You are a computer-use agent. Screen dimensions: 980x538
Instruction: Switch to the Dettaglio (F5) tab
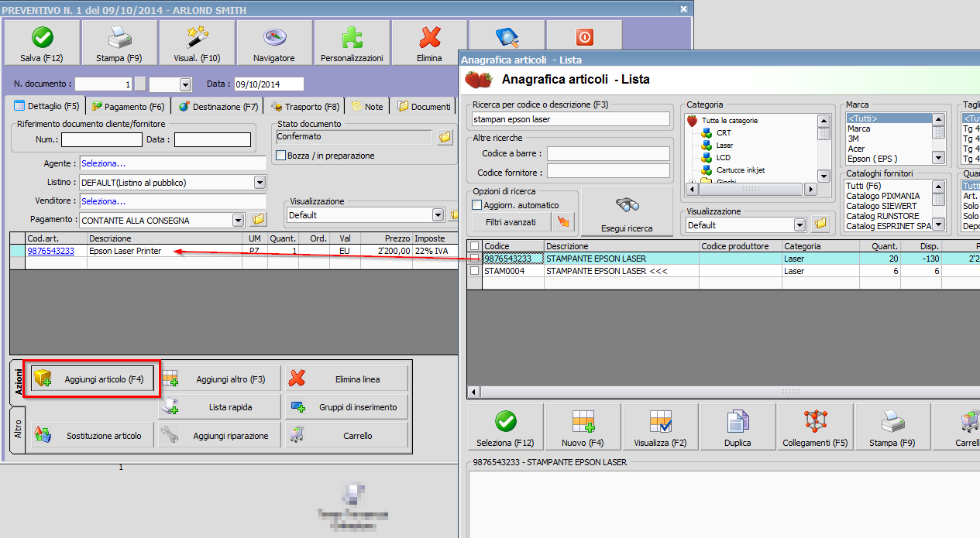point(47,106)
